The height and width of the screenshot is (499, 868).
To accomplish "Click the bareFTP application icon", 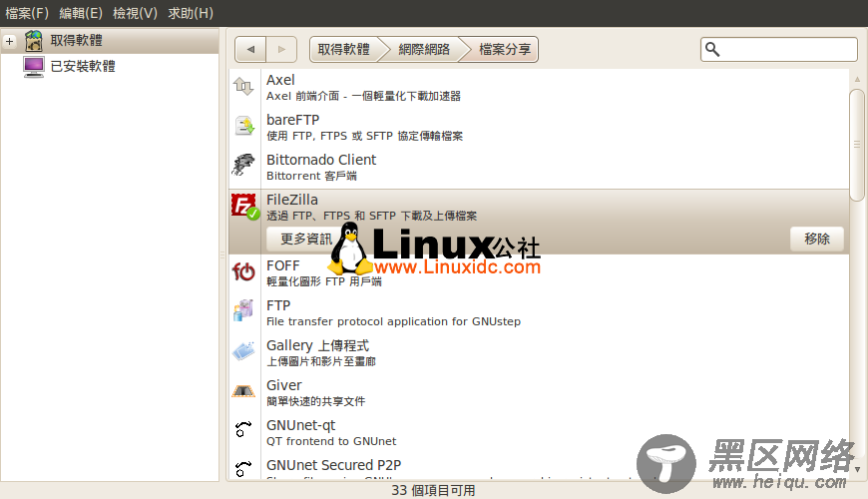I will (x=244, y=127).
